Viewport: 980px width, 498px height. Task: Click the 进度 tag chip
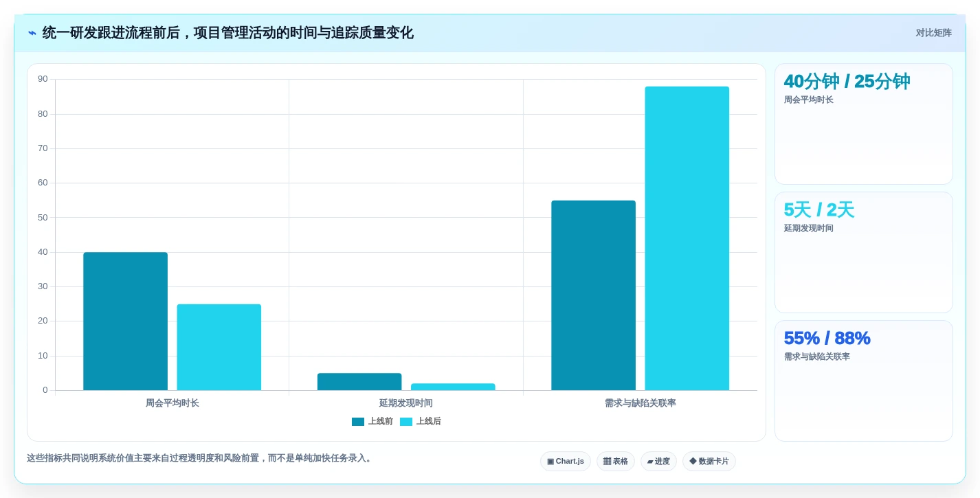tap(658, 462)
